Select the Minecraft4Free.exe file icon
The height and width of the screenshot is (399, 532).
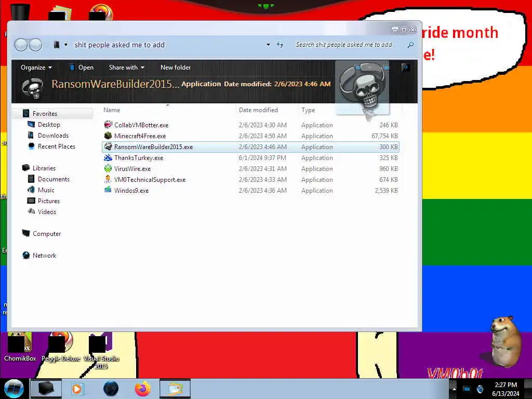108,136
